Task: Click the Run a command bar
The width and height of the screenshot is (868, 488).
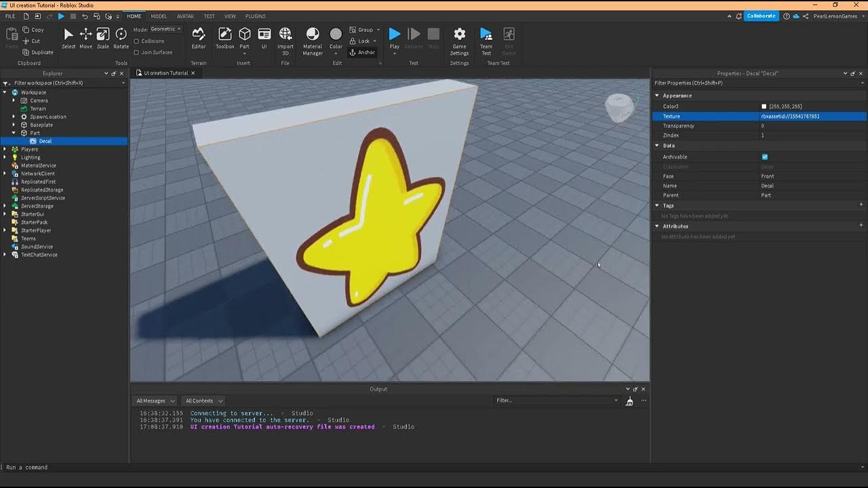Action: [434, 467]
